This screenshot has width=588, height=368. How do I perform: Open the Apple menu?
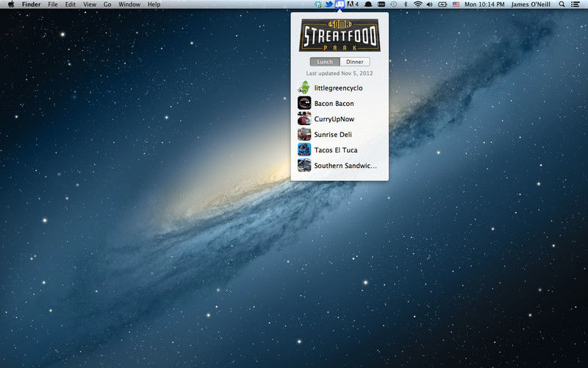point(11,4)
